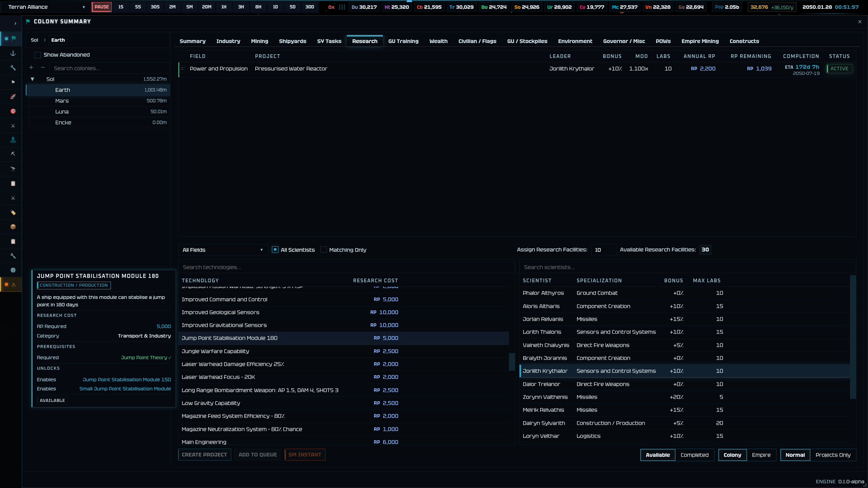The height and width of the screenshot is (488, 868).
Task: Open the package box sidebar icon
Action: point(13,227)
